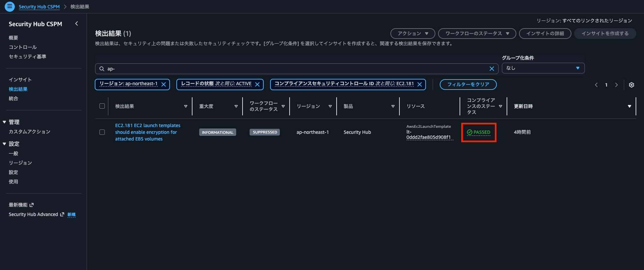
Task: Collapse the 設定 sidebar section
Action: [x=4, y=144]
